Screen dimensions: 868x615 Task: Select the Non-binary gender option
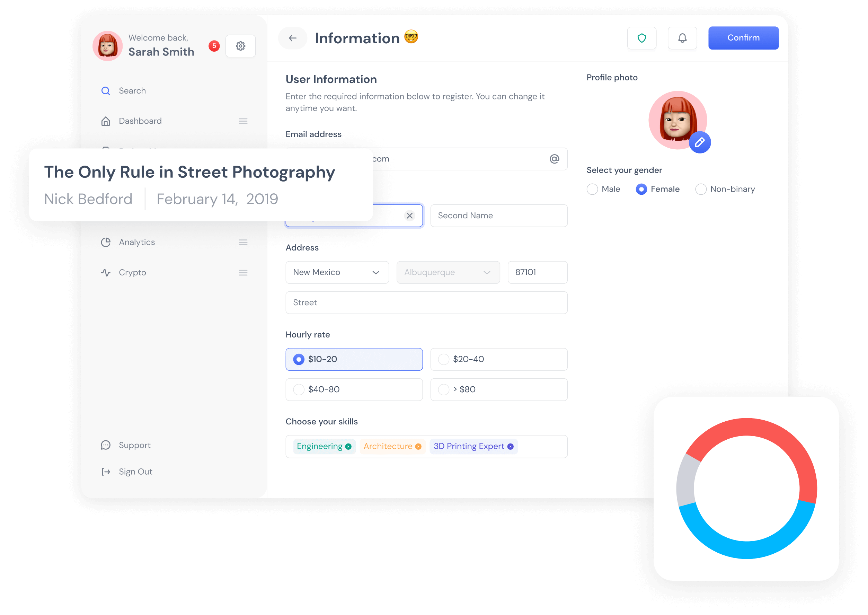tap(700, 189)
